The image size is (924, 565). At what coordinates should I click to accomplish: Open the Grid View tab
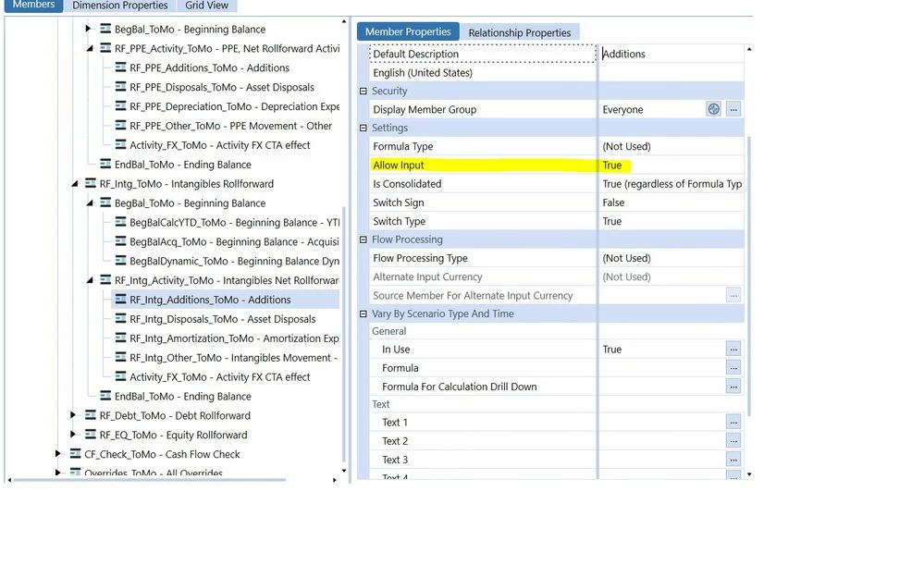206,6
